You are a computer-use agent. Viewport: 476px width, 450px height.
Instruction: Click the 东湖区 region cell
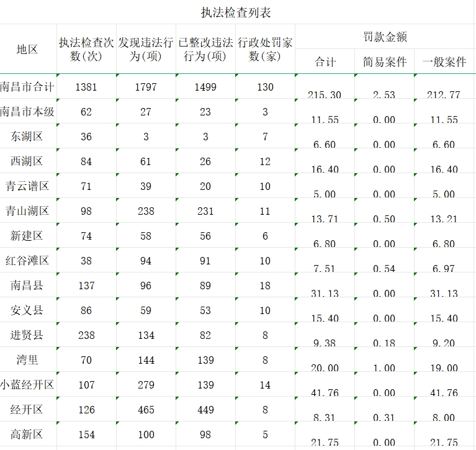[28, 137]
